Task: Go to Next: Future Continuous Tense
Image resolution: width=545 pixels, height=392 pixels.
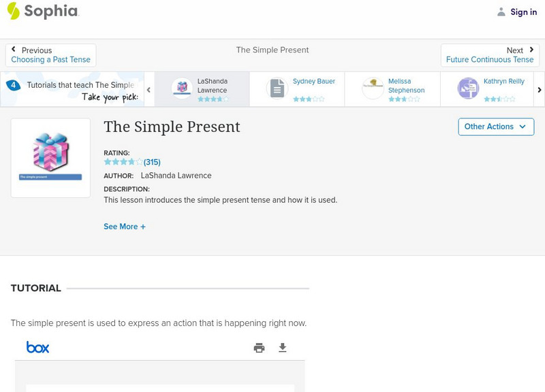Action: (x=490, y=55)
